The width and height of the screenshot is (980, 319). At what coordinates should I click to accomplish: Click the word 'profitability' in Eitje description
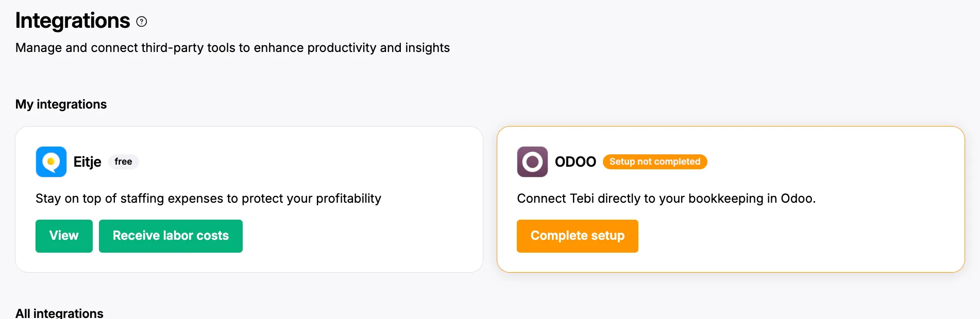pos(348,199)
